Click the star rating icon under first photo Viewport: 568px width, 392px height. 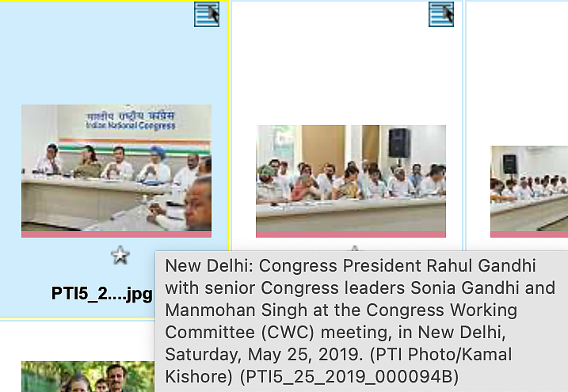click(x=120, y=255)
